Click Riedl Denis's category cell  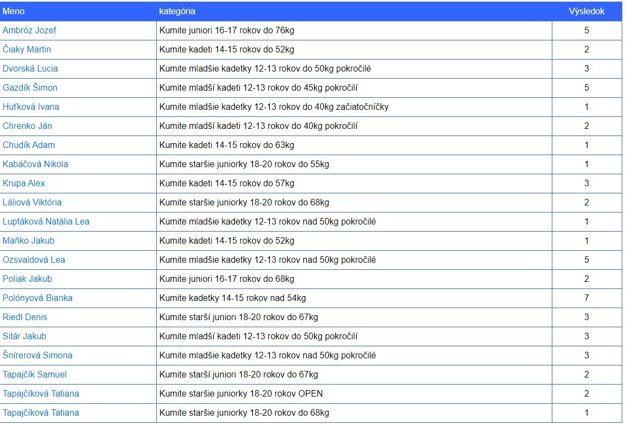[354, 317]
